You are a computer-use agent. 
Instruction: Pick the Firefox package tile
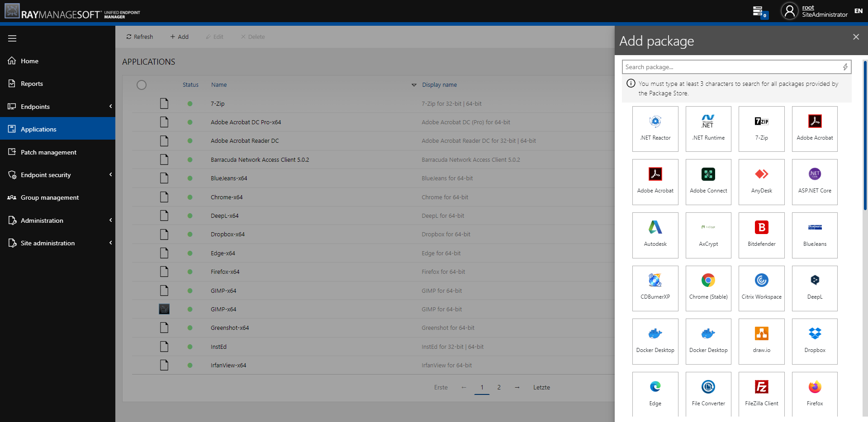click(x=815, y=394)
